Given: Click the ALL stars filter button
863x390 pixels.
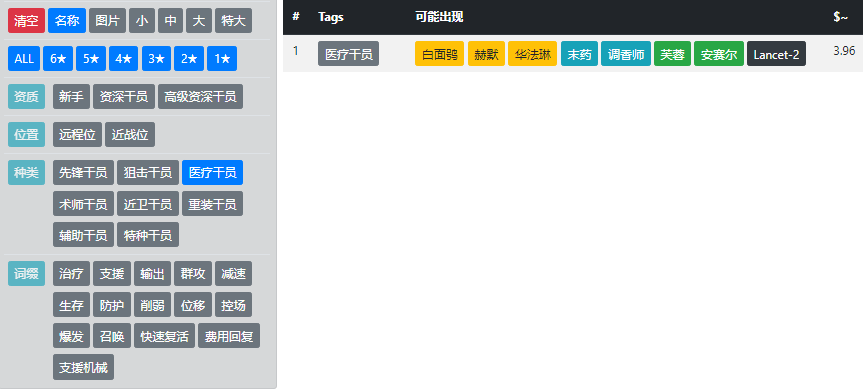Looking at the screenshot, I should pos(24,58).
